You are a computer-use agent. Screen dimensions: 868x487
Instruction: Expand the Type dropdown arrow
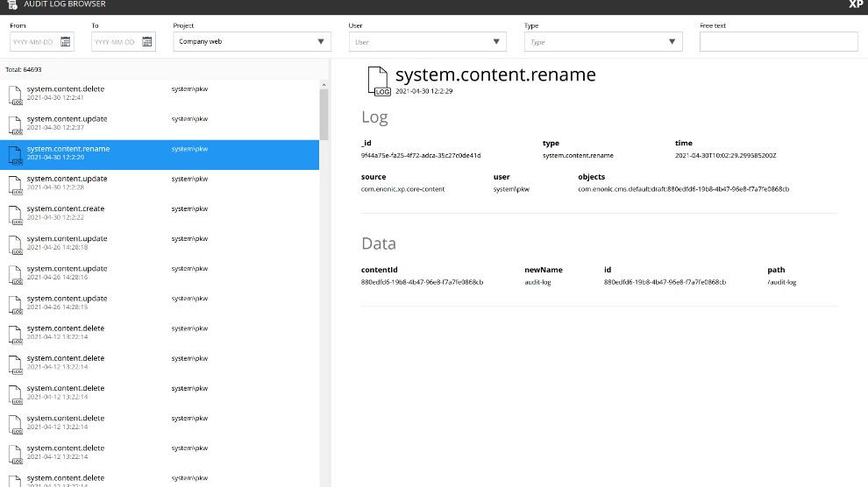point(672,42)
